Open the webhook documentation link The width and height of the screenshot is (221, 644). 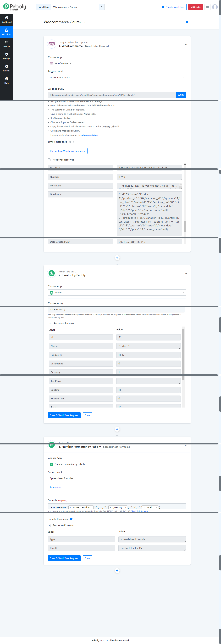tap(90, 135)
